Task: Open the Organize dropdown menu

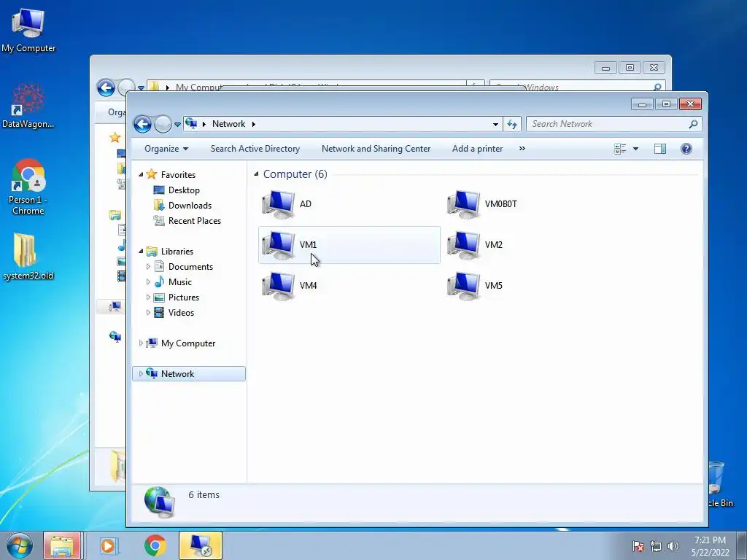Action: [x=166, y=149]
